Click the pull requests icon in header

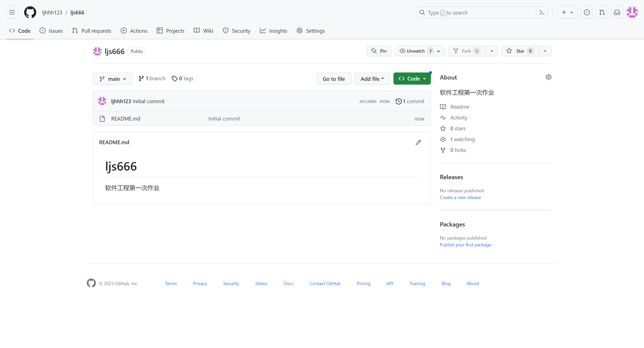(x=602, y=12)
